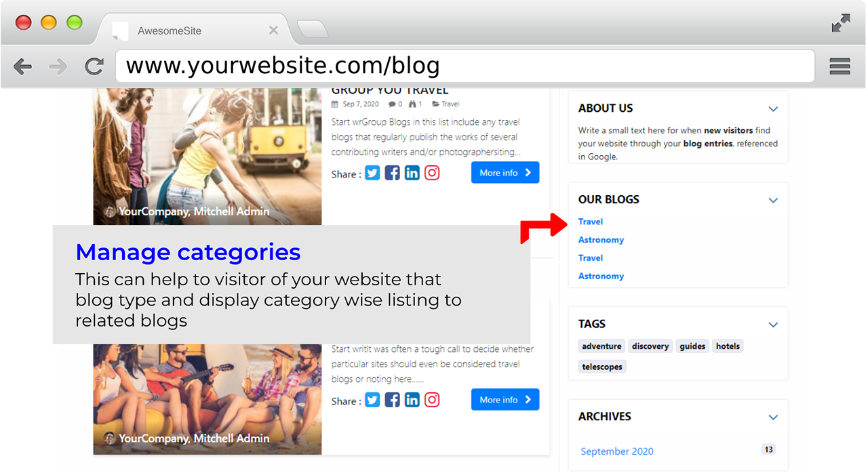
Task: Click the browser back arrow
Action: point(22,66)
